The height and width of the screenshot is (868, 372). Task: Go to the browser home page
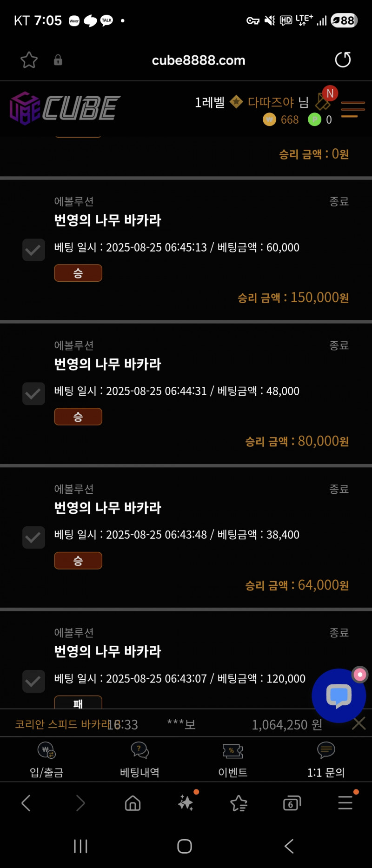coord(133,803)
